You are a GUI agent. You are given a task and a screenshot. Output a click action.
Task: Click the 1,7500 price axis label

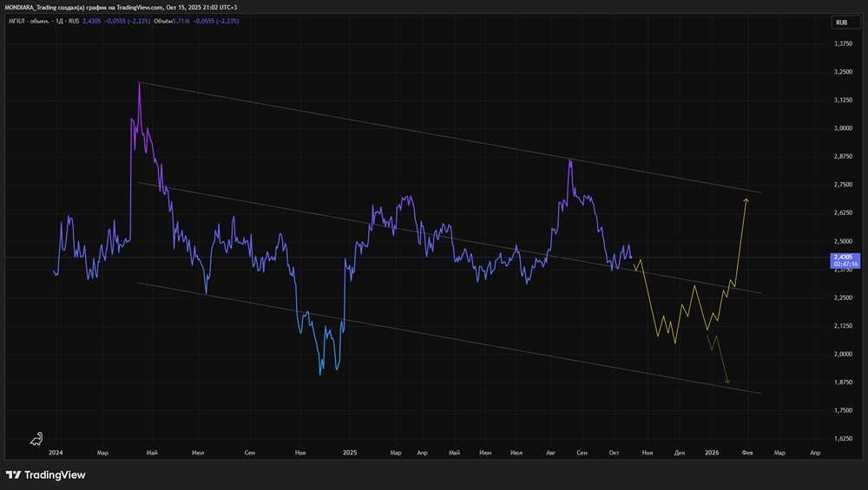[843, 410]
